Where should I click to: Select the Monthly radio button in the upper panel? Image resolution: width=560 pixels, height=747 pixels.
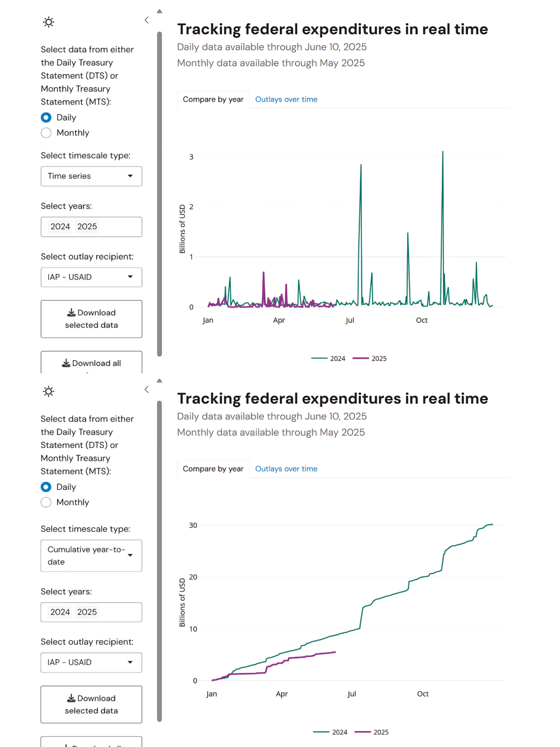[x=46, y=133]
